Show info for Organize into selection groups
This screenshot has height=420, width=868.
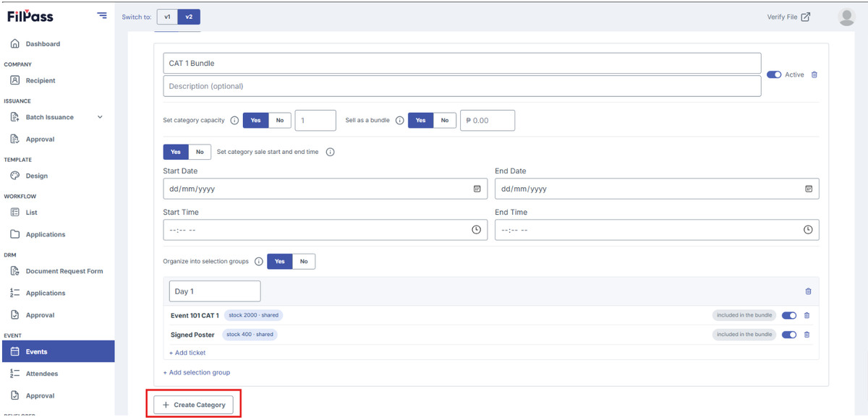point(258,261)
